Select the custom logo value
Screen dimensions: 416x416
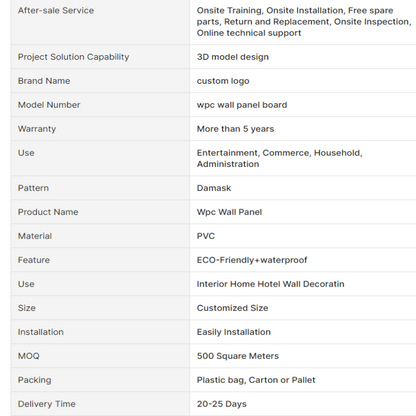click(x=223, y=81)
